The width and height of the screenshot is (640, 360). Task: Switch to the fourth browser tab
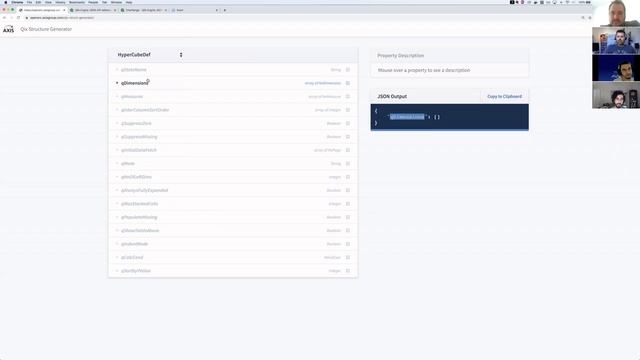click(x=195, y=10)
